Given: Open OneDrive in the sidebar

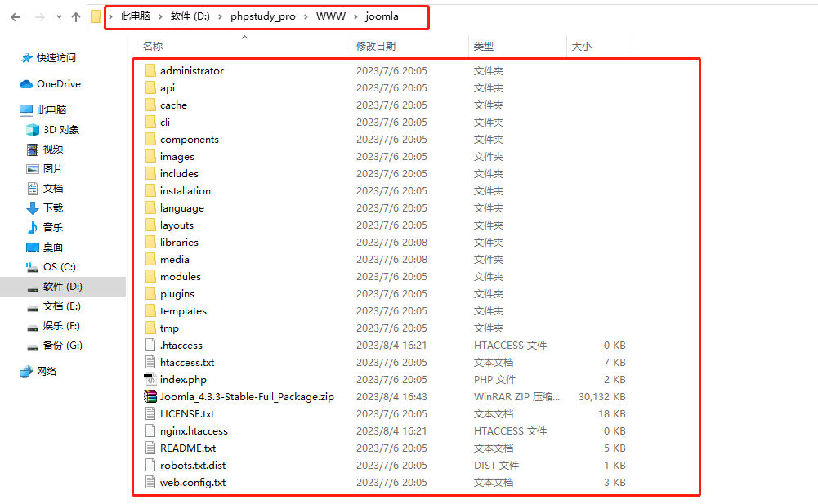Looking at the screenshot, I should pos(58,84).
